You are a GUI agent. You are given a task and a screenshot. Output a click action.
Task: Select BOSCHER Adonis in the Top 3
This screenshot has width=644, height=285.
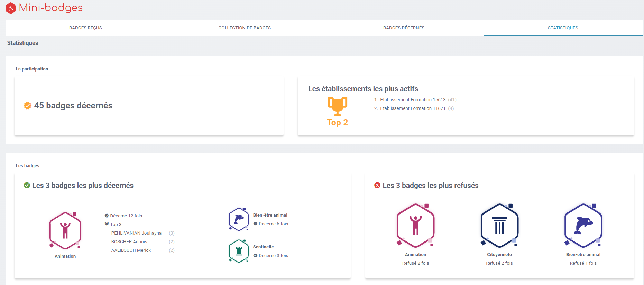coord(129,242)
